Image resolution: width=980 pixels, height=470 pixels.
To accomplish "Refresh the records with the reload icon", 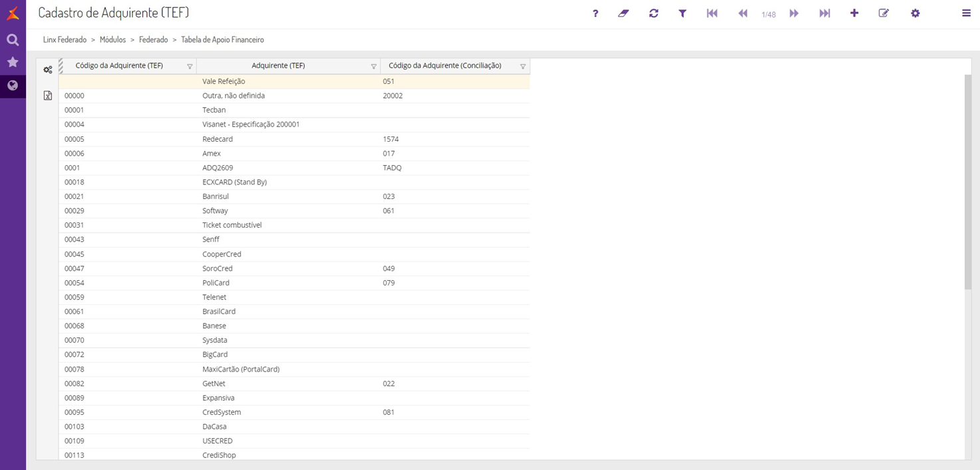I will coord(653,13).
